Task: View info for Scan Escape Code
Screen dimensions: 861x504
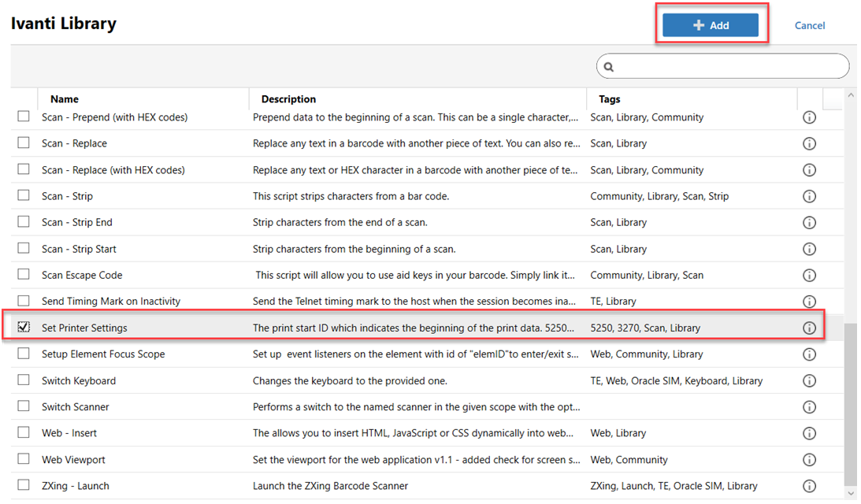Action: (x=809, y=276)
